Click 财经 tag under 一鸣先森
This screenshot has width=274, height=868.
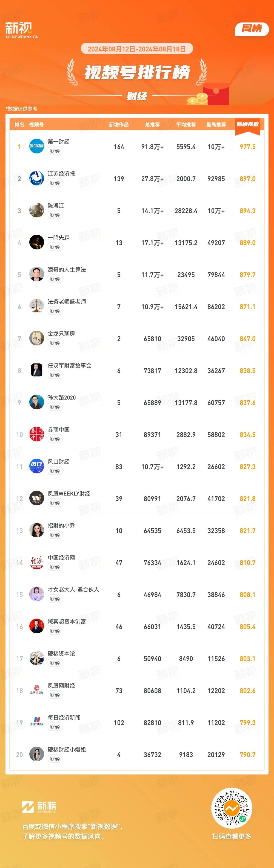[55, 247]
